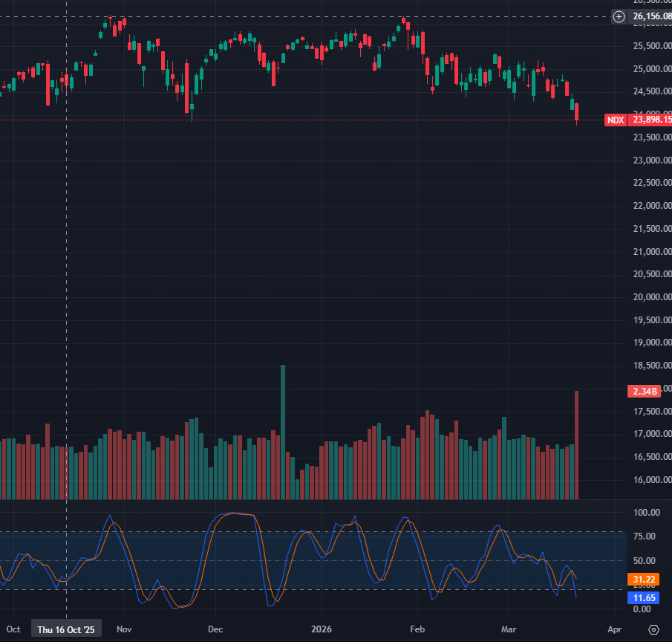Select the last tall red volume bar
This screenshot has height=642, width=672.
(576, 445)
